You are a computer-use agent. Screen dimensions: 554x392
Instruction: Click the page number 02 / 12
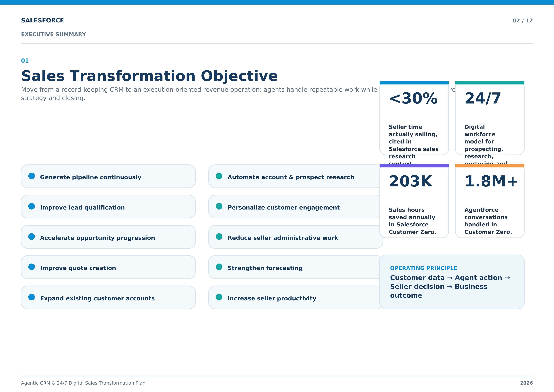click(x=523, y=21)
